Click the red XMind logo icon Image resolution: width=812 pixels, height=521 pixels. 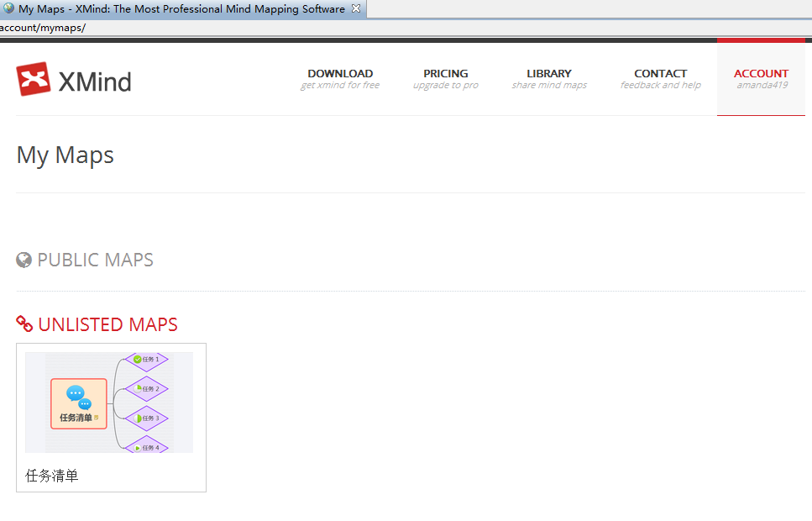pos(34,80)
